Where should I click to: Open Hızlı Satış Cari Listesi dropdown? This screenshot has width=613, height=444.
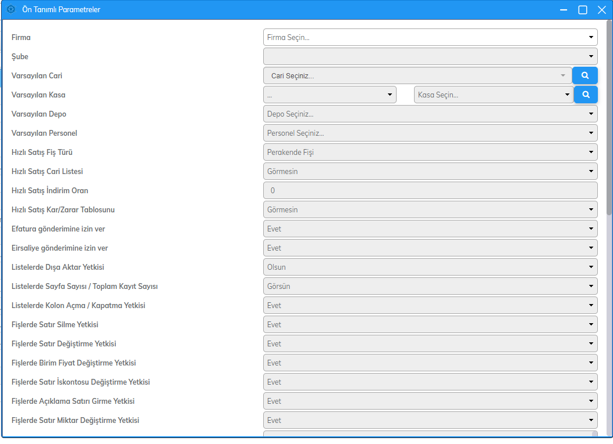430,171
